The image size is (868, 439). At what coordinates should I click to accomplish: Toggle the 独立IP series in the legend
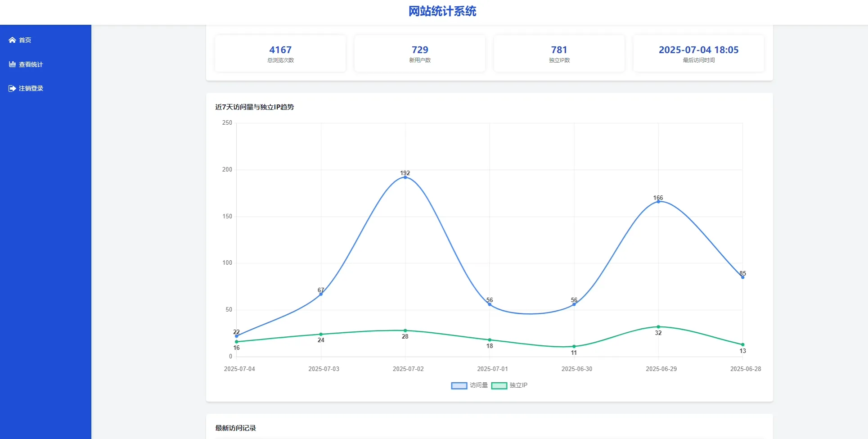(510, 385)
